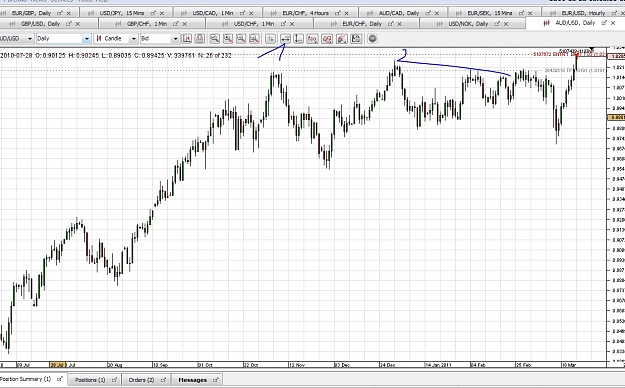Open the AUD/USD instrument dropdown
Viewport: 625px width, 388px height.
click(29, 39)
